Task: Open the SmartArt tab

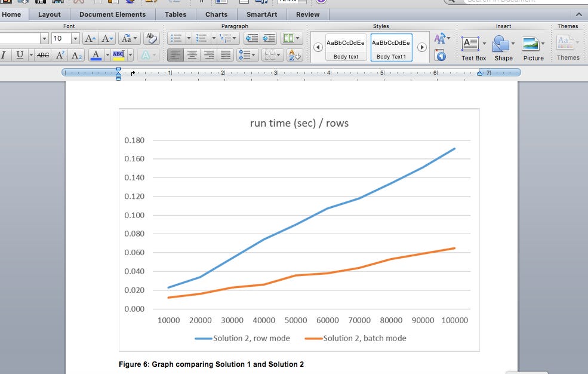Action: click(x=261, y=14)
